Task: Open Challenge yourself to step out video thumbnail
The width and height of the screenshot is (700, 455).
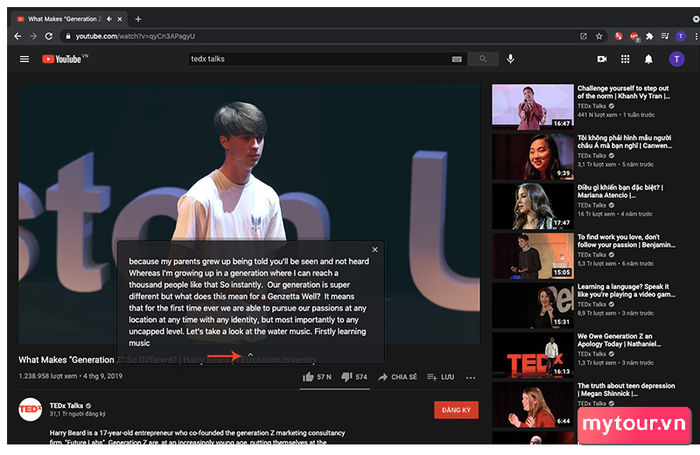Action: (x=533, y=107)
